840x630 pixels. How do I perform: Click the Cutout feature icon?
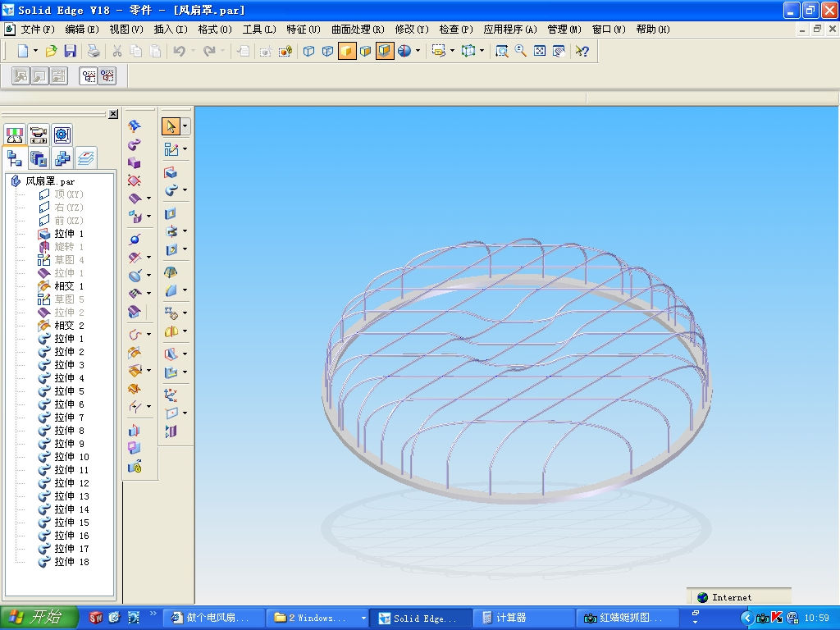tap(171, 213)
